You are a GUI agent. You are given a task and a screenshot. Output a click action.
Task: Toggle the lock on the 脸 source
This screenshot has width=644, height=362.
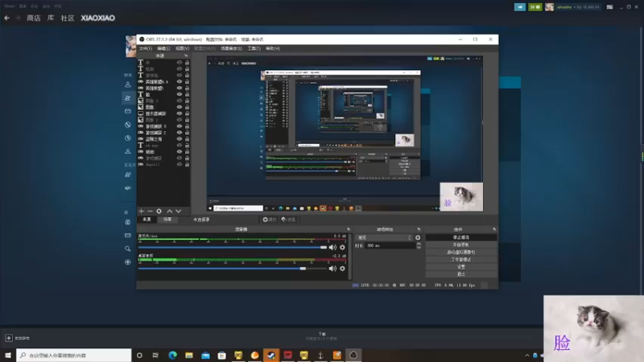point(187,94)
